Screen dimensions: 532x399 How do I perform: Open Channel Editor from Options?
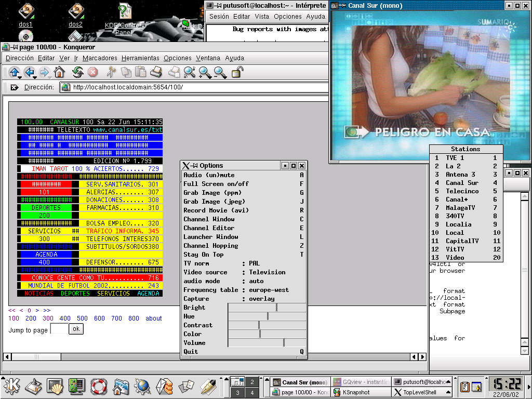244,228
